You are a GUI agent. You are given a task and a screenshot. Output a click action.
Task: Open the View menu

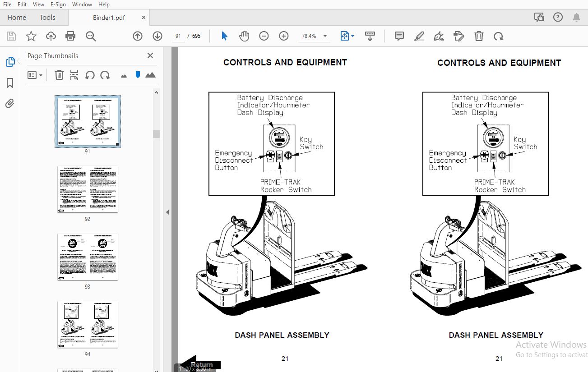(x=39, y=4)
